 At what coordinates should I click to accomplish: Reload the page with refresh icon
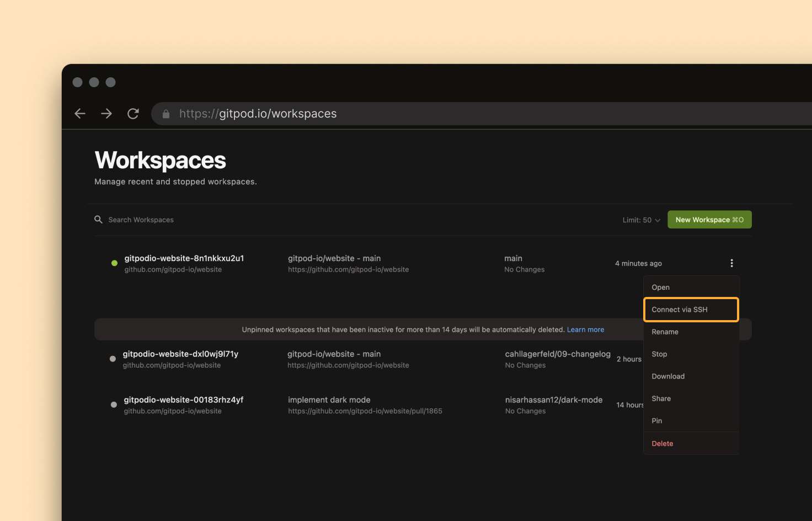point(133,114)
